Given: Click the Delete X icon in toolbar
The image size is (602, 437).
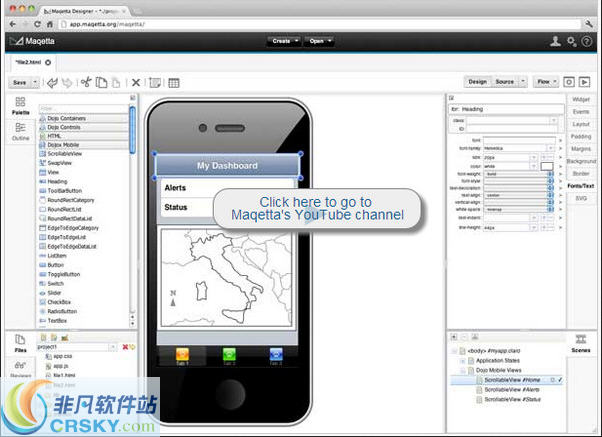Looking at the screenshot, I should point(136,83).
